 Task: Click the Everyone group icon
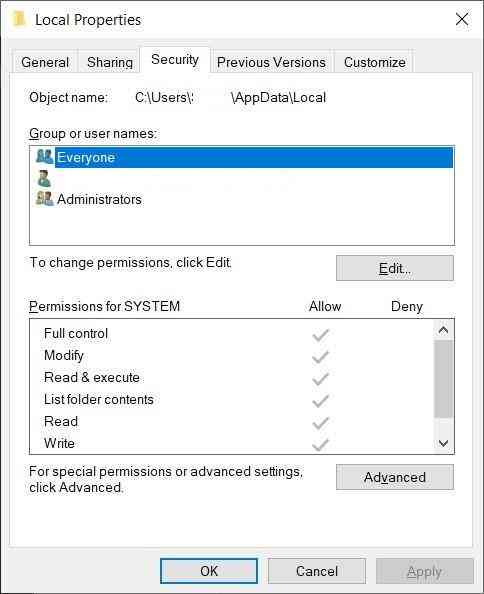click(45, 156)
